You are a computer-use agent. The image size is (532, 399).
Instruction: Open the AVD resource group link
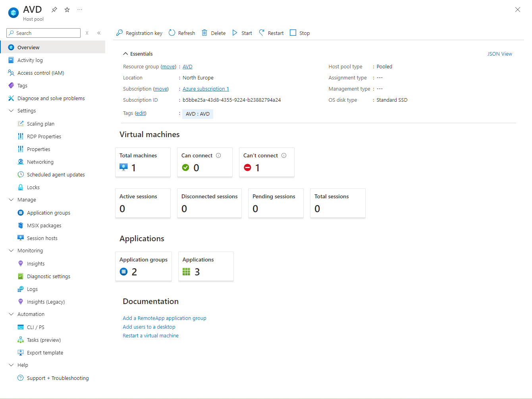click(x=187, y=67)
